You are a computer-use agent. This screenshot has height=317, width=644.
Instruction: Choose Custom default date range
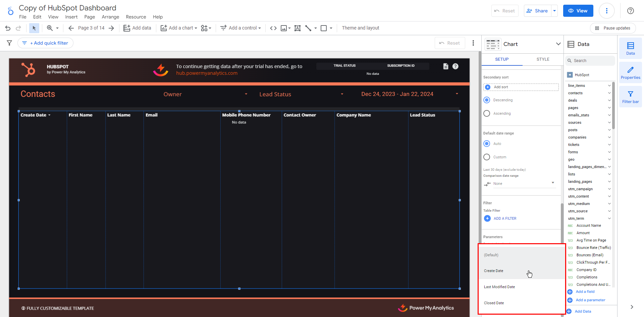tap(487, 157)
